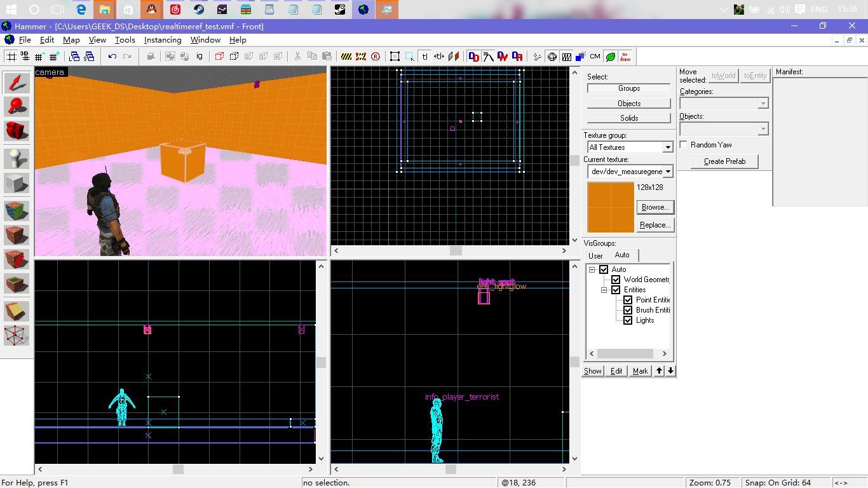The width and height of the screenshot is (868, 488).
Task: Select the Selection arrow tool
Action: [x=17, y=83]
